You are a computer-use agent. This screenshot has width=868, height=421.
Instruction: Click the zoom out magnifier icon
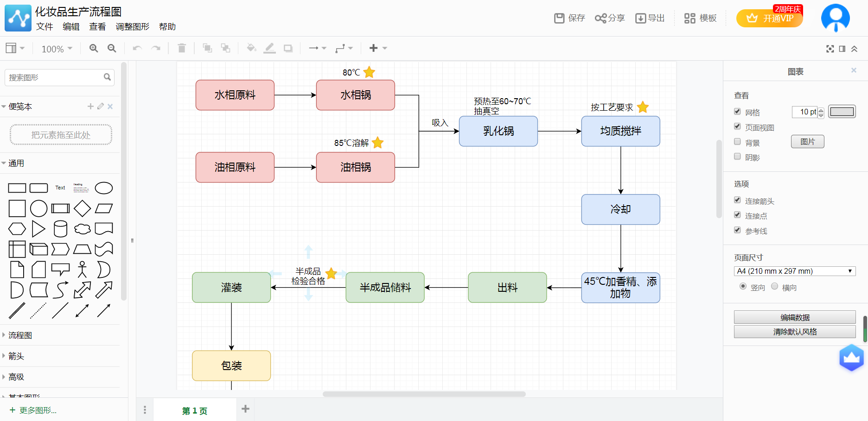[112, 48]
